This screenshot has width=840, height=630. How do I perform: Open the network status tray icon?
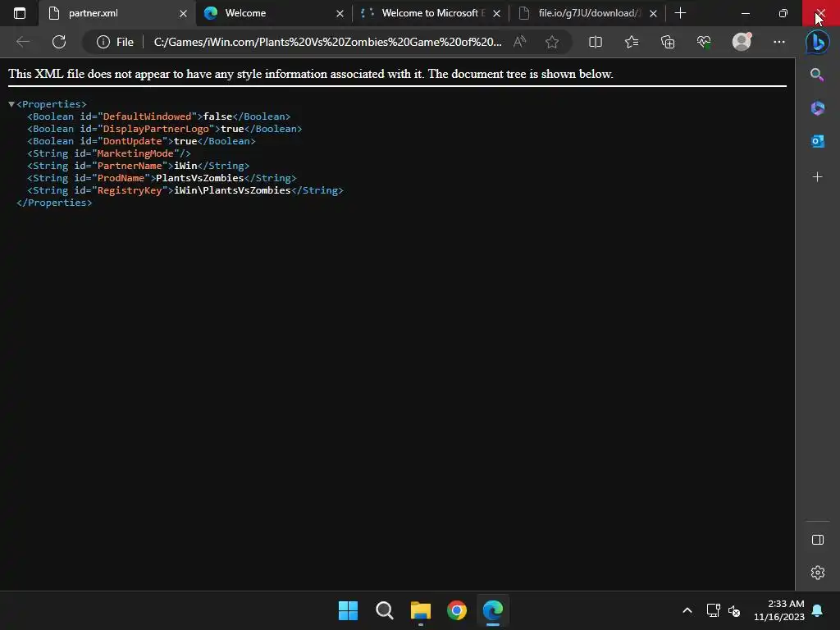(713, 610)
